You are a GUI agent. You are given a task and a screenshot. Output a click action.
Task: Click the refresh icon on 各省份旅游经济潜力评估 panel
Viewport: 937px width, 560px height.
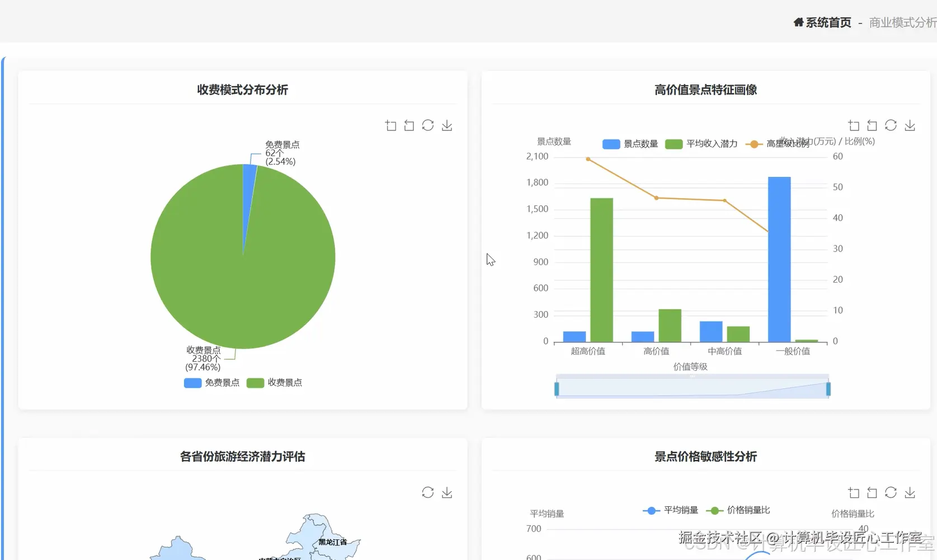click(428, 492)
